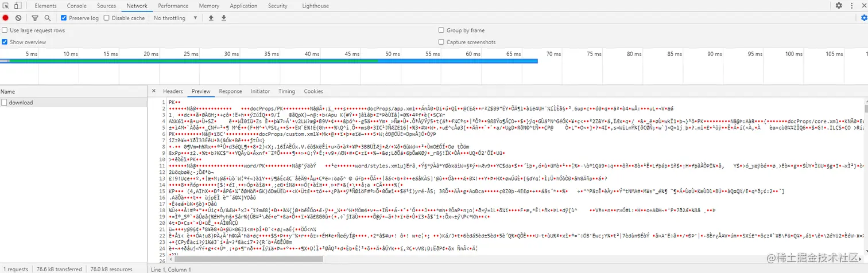This screenshot has height=273, width=868.
Task: Toggle Show overview checkbox
Action: point(5,42)
